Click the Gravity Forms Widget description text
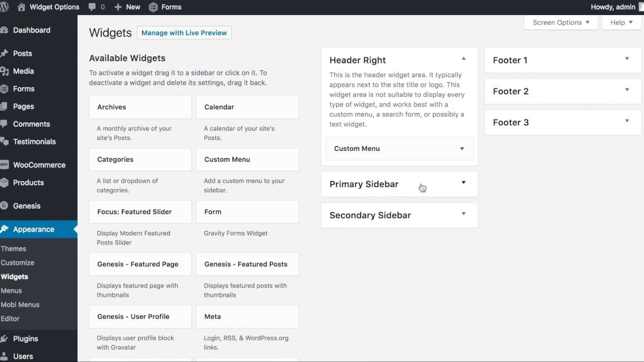Screen dimensions: 644x362 point(235,233)
